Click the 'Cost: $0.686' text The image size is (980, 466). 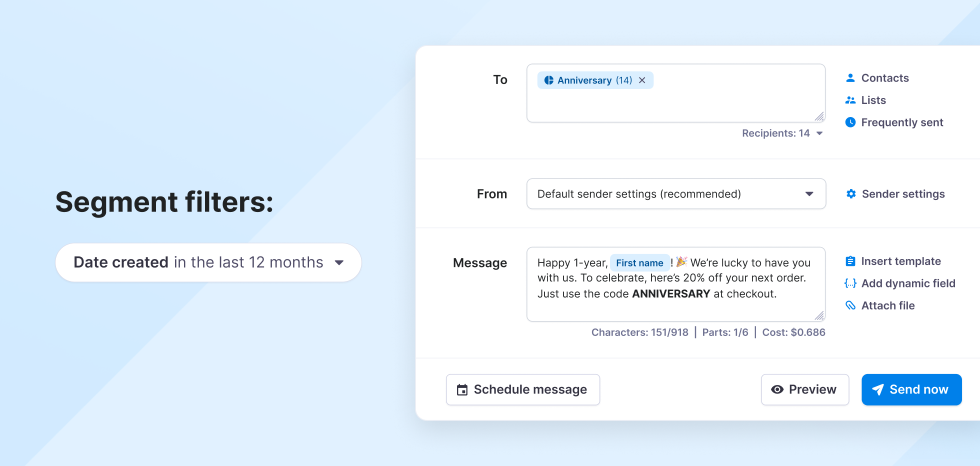tap(793, 332)
